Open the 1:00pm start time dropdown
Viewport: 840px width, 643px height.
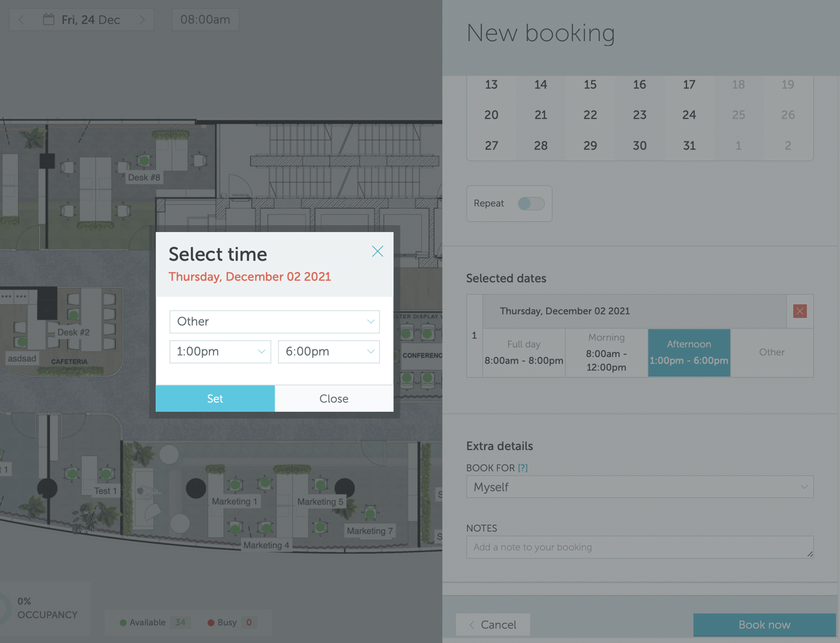(x=220, y=351)
